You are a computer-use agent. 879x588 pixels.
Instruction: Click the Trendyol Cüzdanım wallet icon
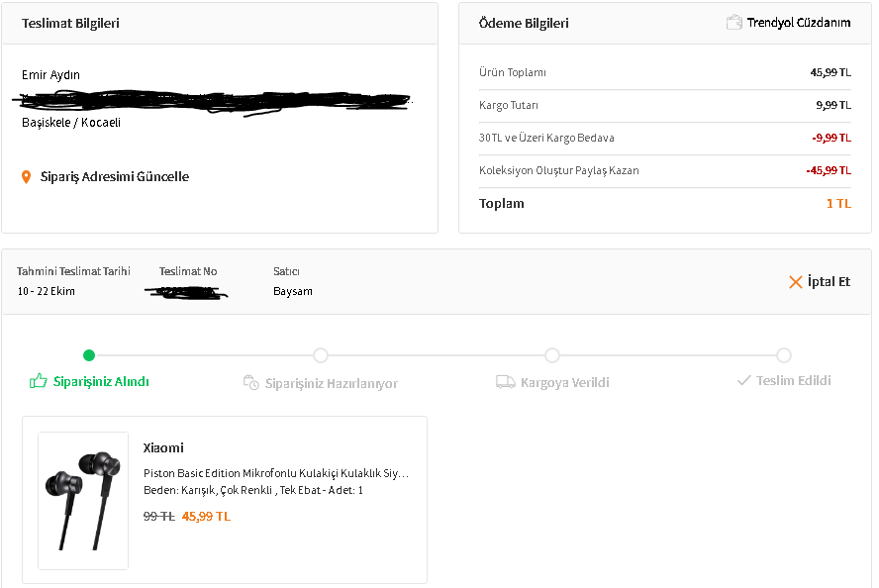point(733,22)
